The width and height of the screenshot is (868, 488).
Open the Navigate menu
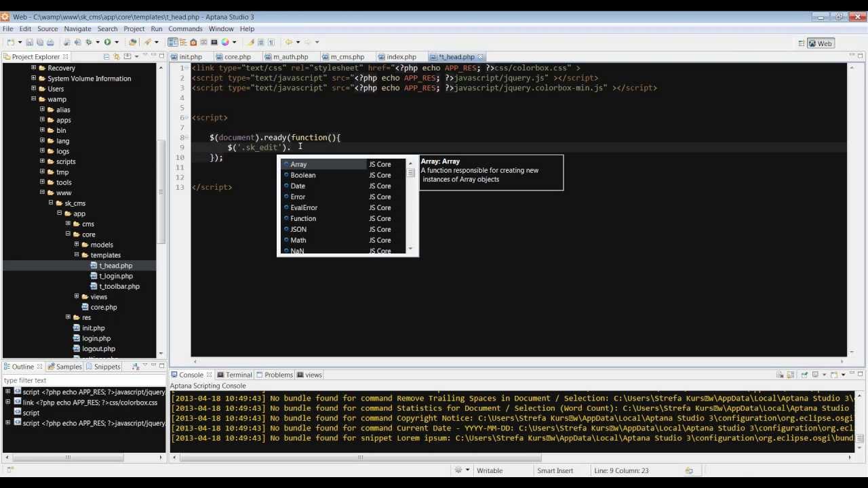pos(77,29)
